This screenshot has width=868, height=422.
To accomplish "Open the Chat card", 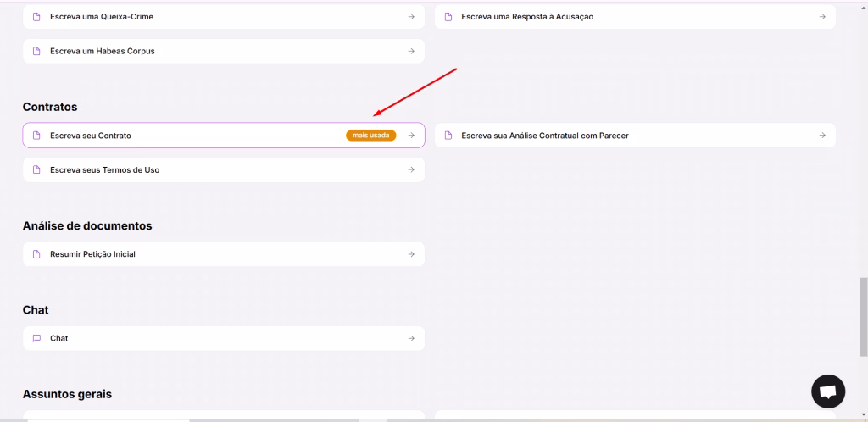I will (x=224, y=338).
